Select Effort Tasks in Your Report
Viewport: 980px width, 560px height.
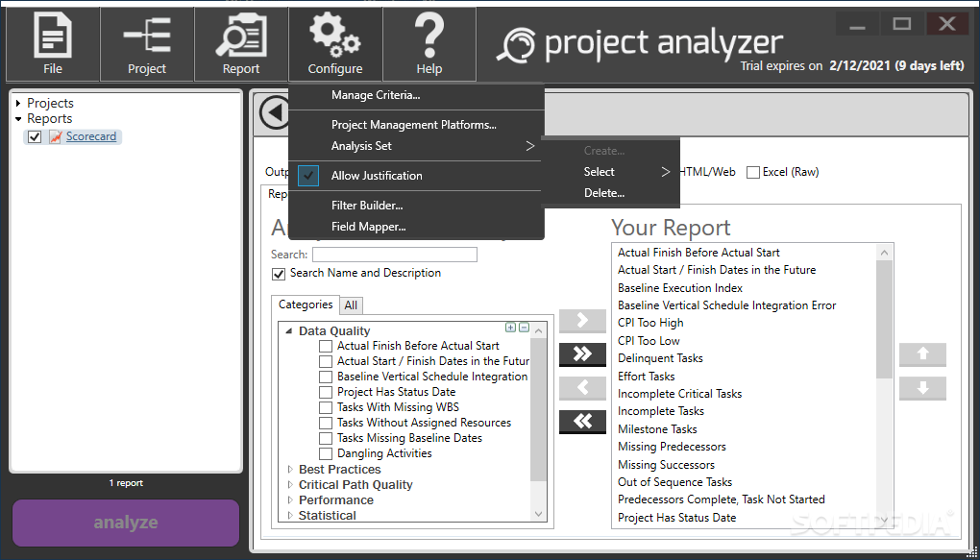pos(647,377)
